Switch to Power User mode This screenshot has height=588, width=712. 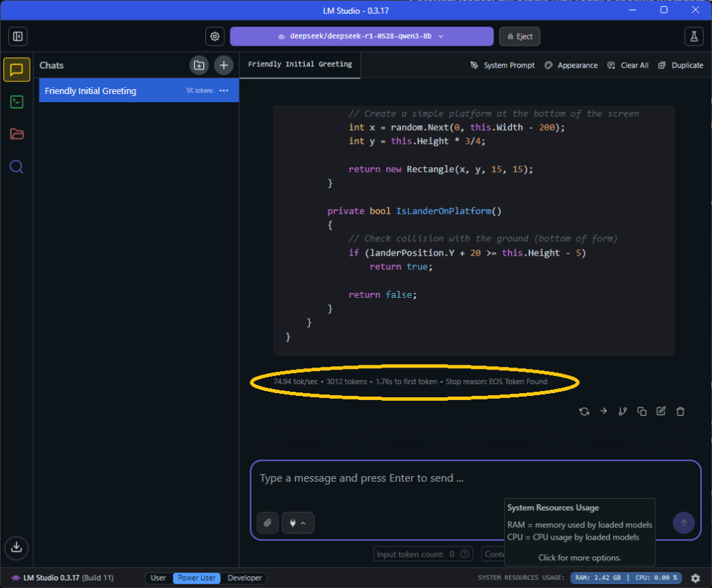pos(196,578)
